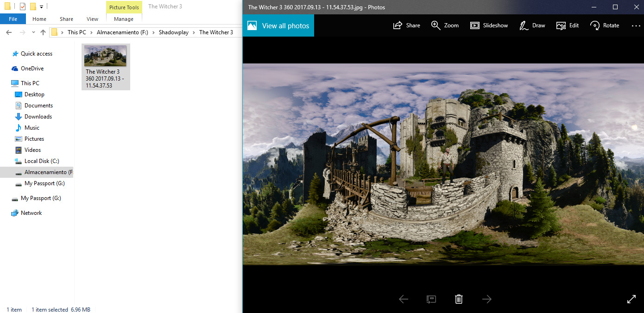Rotate the displayed photo

pos(605,25)
